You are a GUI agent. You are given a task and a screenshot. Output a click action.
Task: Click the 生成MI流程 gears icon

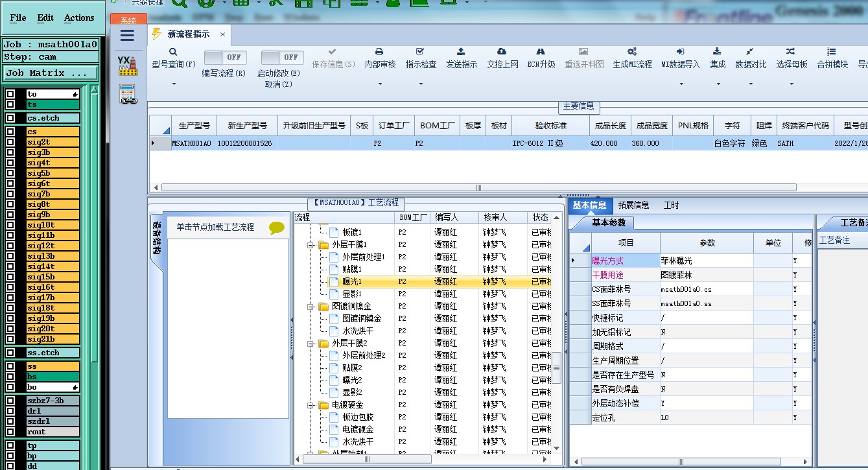click(x=632, y=51)
